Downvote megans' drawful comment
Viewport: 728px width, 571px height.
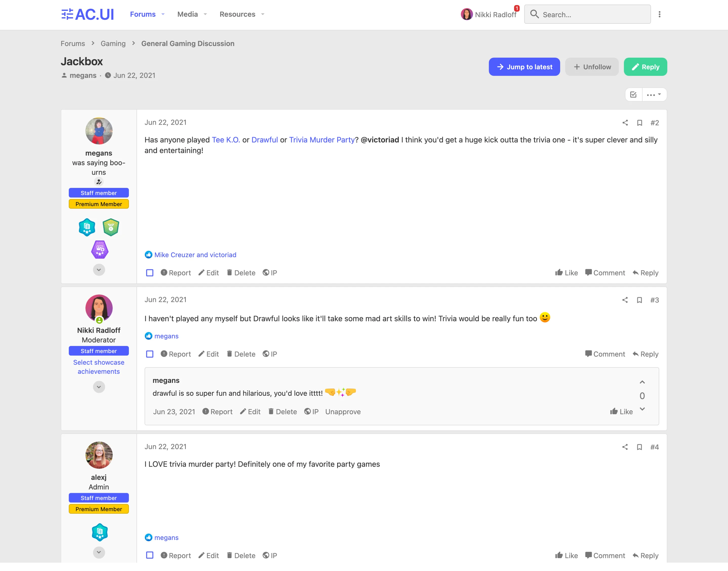coord(642,409)
